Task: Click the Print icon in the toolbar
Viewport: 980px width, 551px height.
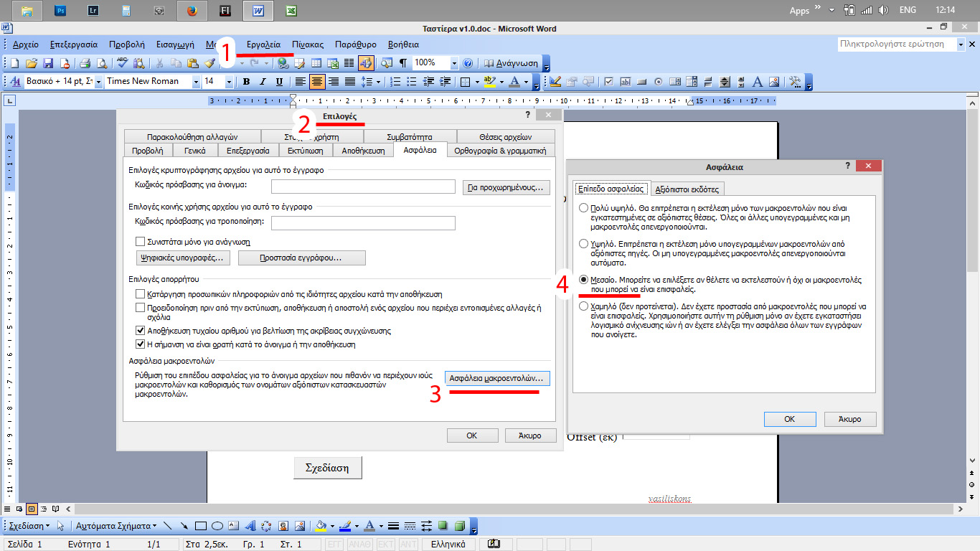Action: click(85, 63)
